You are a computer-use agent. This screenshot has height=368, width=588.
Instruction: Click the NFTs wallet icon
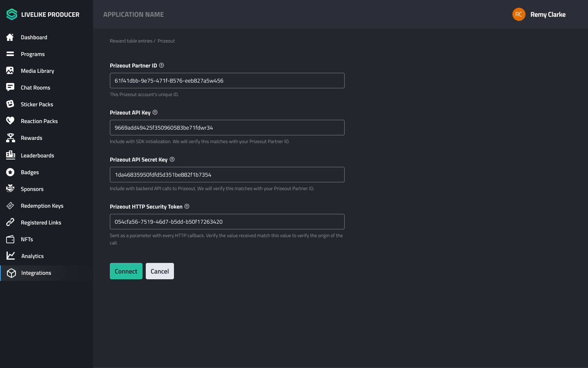pyautogui.click(x=10, y=239)
